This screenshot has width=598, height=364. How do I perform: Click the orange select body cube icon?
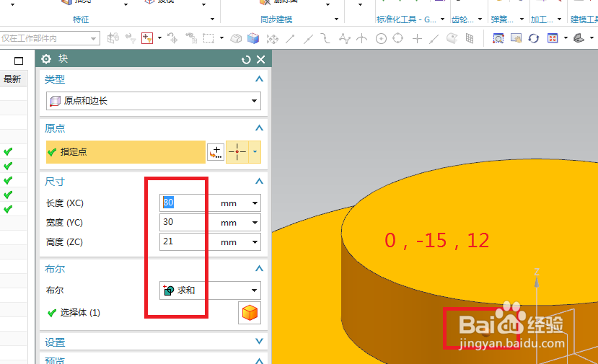pyautogui.click(x=250, y=313)
